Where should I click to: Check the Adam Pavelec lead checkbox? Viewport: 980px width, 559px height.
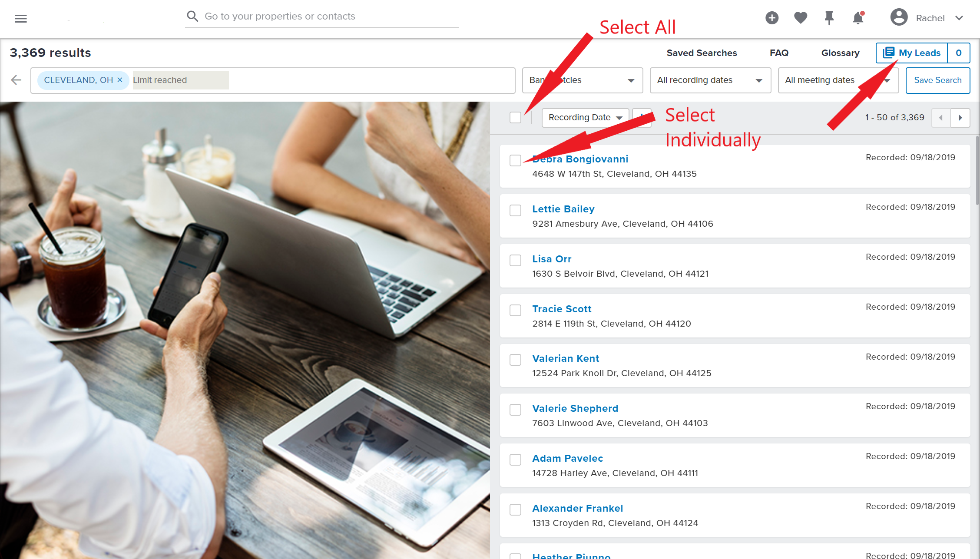[x=515, y=460]
